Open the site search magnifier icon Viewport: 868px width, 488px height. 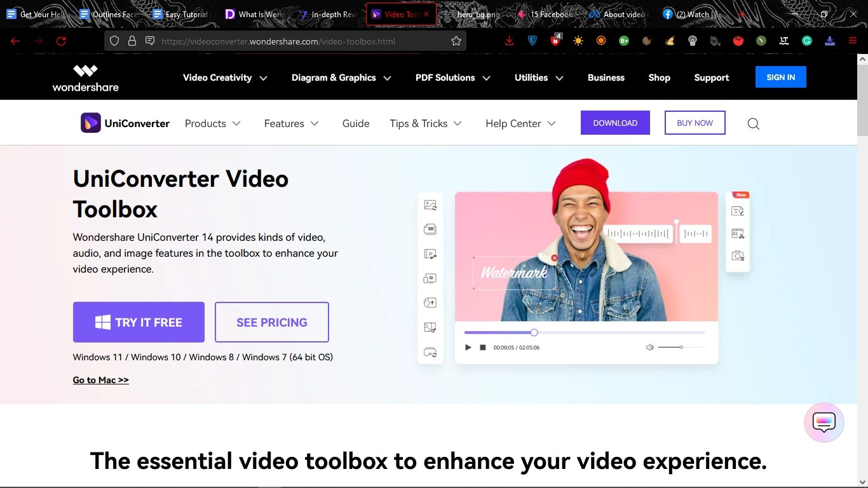coord(754,124)
